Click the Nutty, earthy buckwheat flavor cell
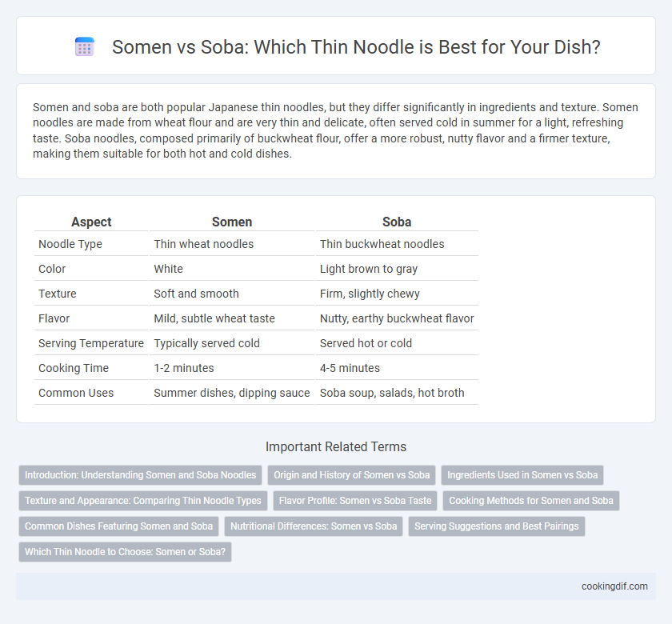The height and width of the screenshot is (624, 672). 397,318
